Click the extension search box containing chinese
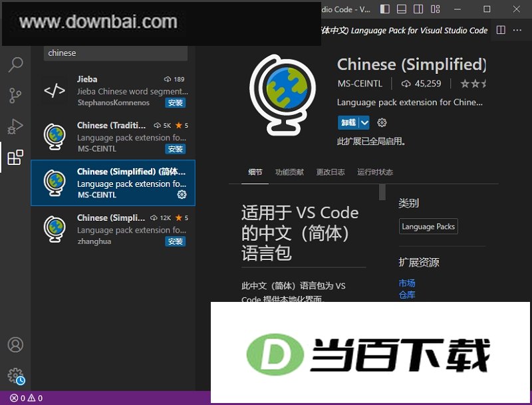 point(115,53)
